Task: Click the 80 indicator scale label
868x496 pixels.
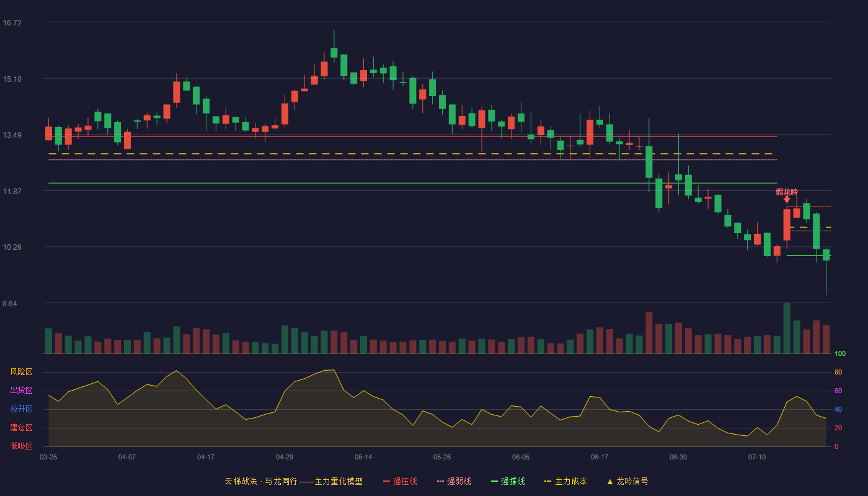Action: pos(838,372)
